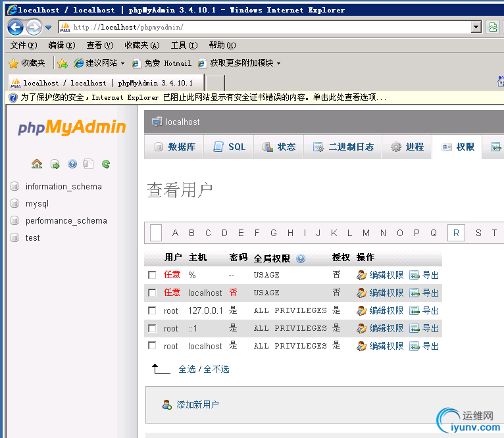Open the 查看(V) menu
This screenshot has width=504, height=438.
tap(99, 45)
